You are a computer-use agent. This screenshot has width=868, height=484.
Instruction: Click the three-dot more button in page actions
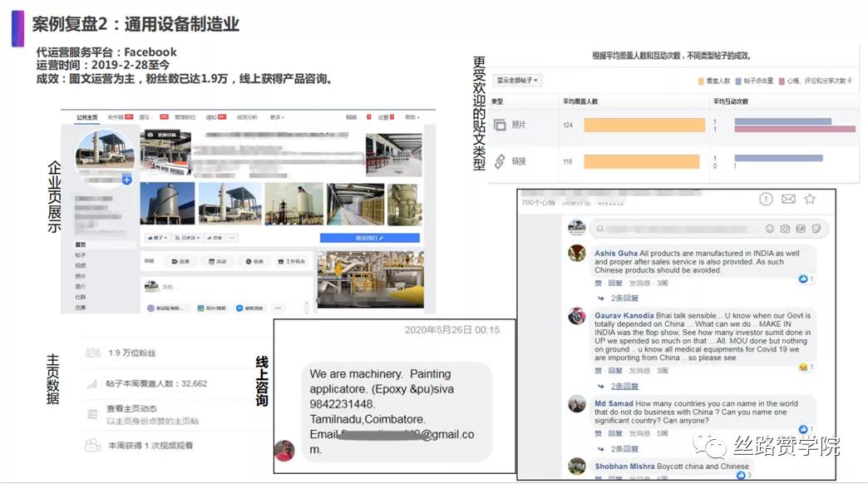coord(233,238)
